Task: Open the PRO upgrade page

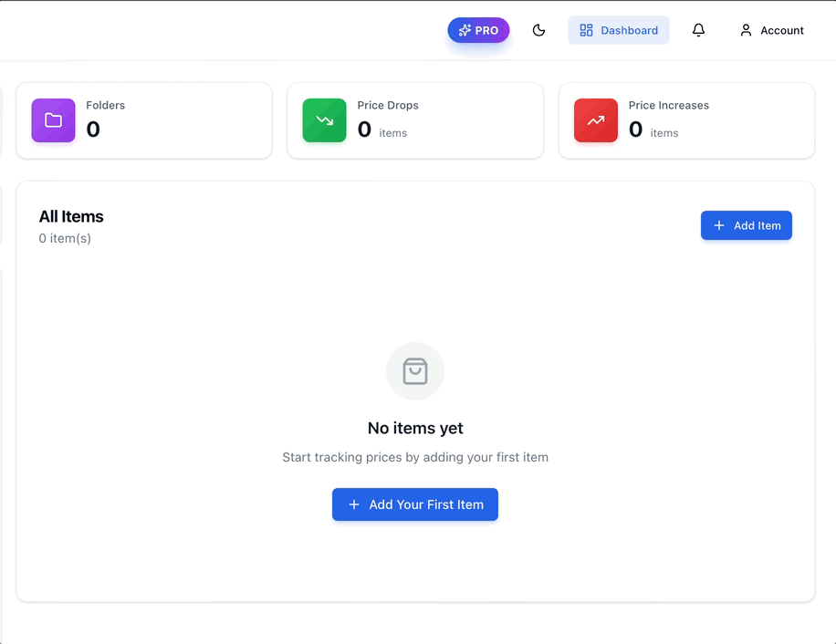Action: tap(478, 29)
